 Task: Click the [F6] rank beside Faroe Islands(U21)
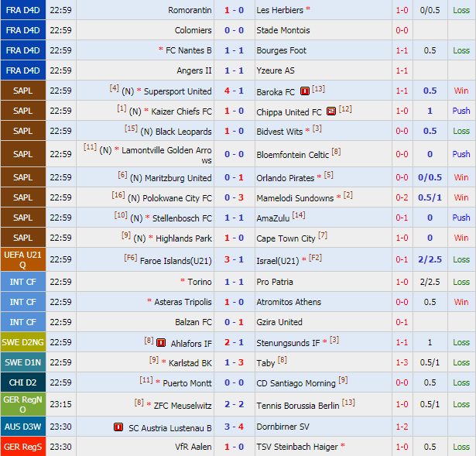click(131, 258)
